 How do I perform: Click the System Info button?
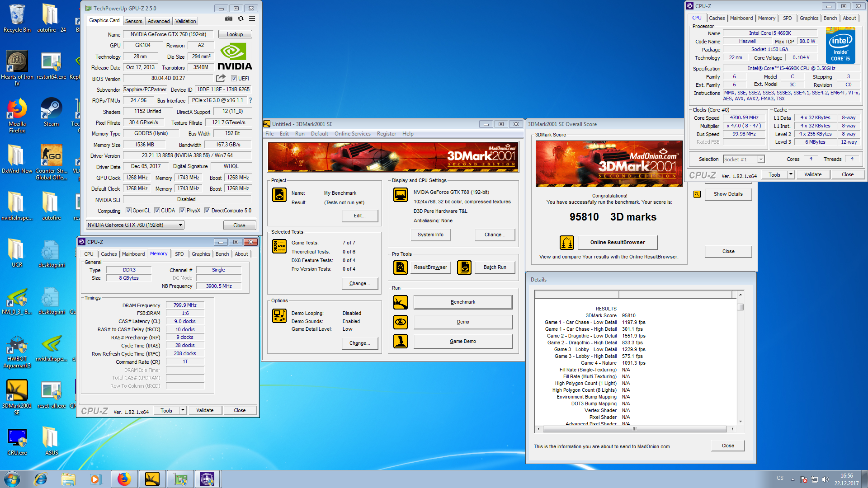pyautogui.click(x=430, y=235)
